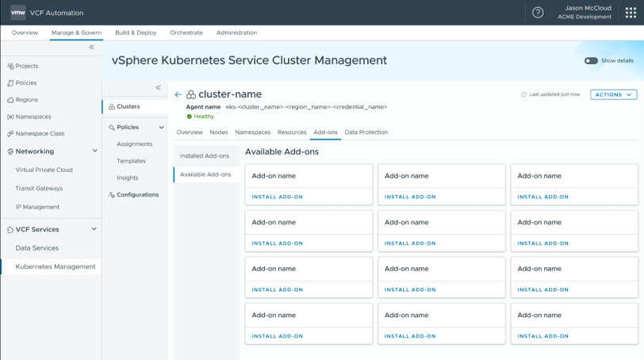Collapse the main sidebar with double-chevron icon
644x360 pixels.
[x=91, y=48]
